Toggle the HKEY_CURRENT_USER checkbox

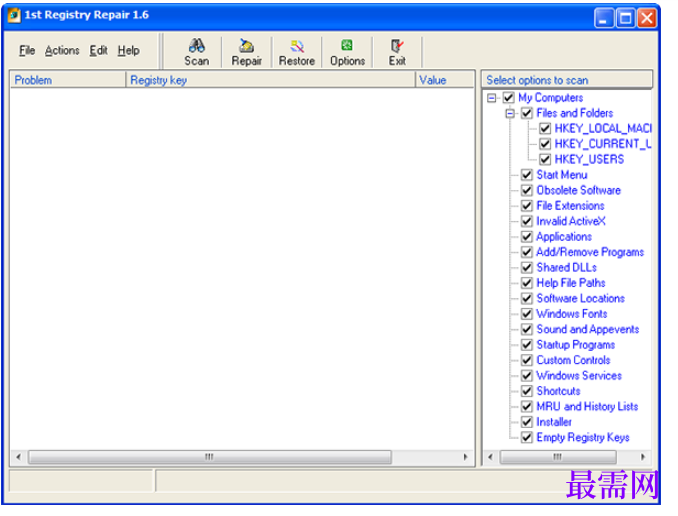pos(545,144)
